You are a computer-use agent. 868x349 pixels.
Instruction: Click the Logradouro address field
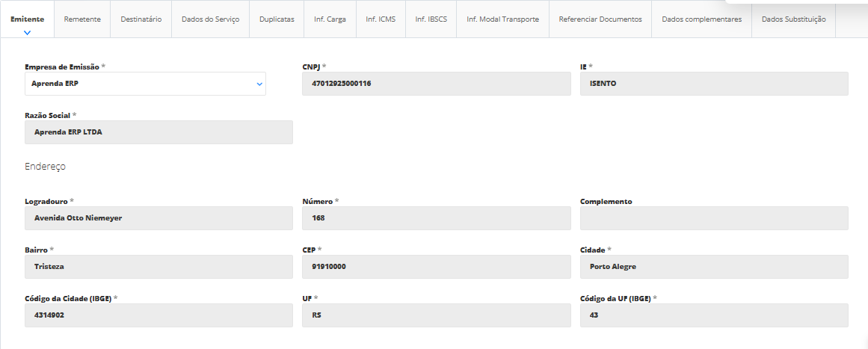158,218
